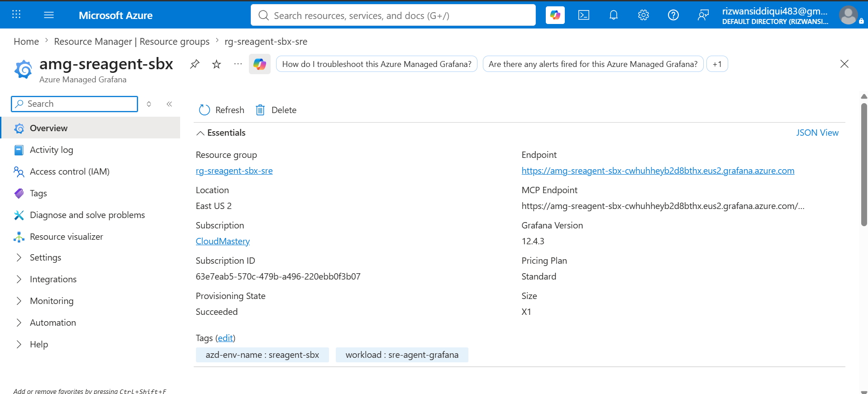This screenshot has width=868, height=394.
Task: Open the rg-sreagent-sbx-sre resource group link
Action: 234,171
